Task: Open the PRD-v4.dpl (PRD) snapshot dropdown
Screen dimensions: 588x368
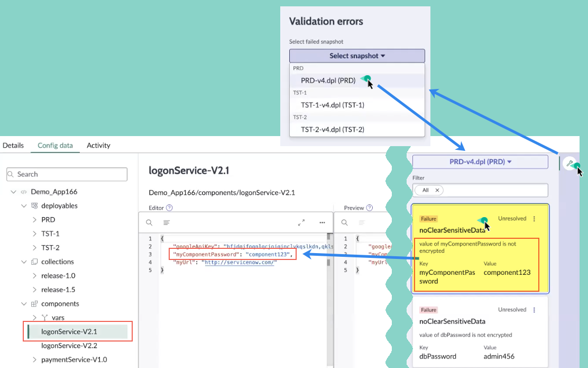Action: (480, 162)
